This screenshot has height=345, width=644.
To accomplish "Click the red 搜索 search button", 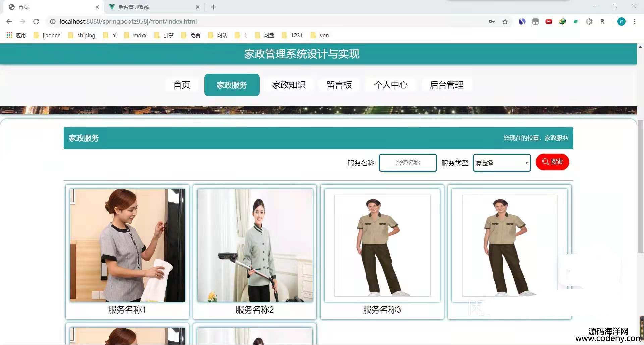I will click(552, 162).
